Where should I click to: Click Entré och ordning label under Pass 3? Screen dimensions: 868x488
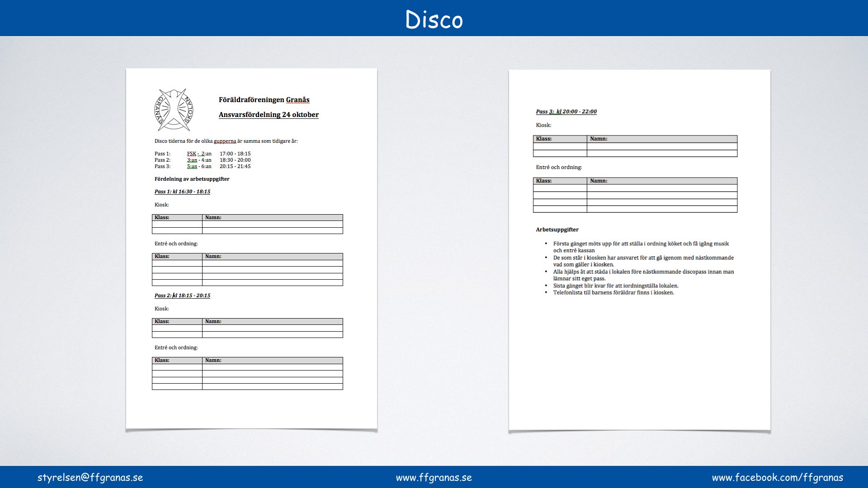click(x=559, y=167)
